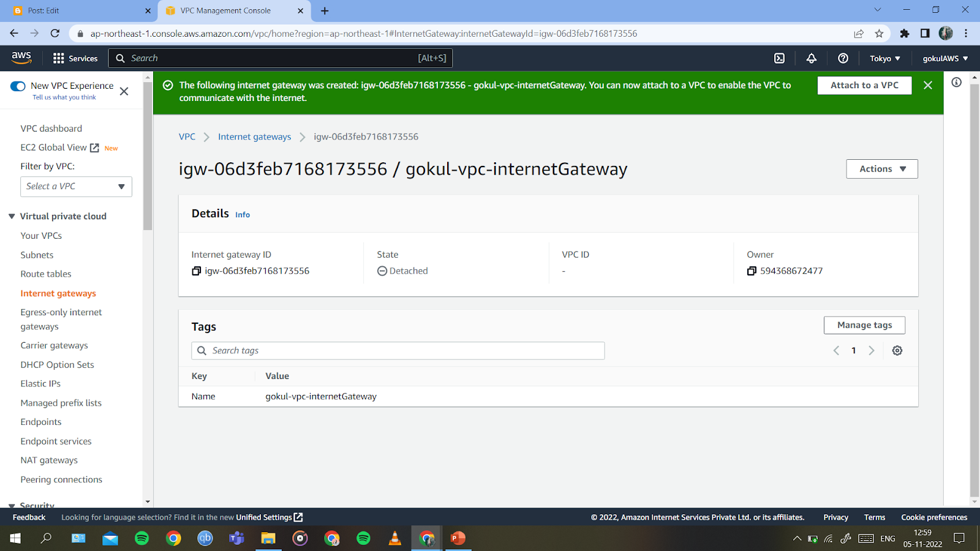This screenshot has height=551, width=980.
Task: Go to next tags page
Action: pos(872,350)
